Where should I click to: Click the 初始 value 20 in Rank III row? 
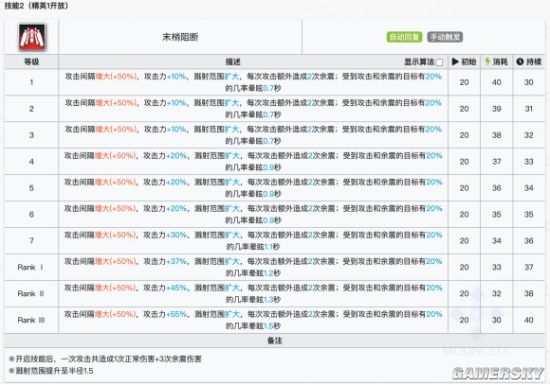click(464, 320)
